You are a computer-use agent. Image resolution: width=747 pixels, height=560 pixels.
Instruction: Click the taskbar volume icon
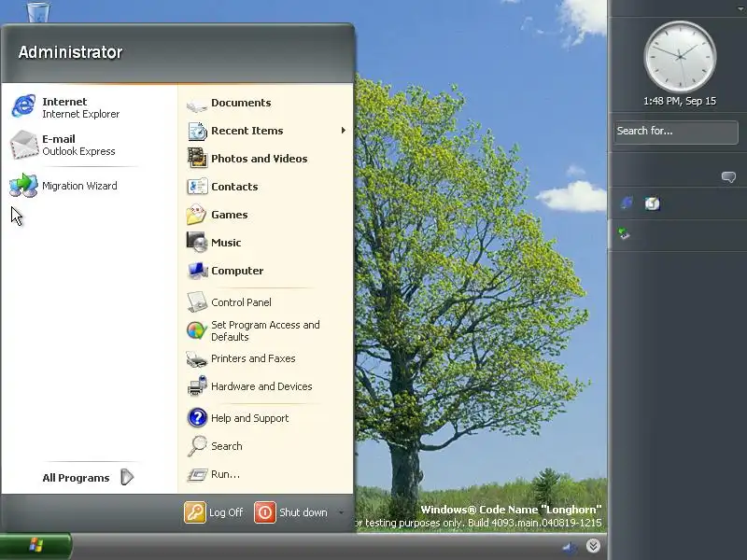[x=569, y=548]
